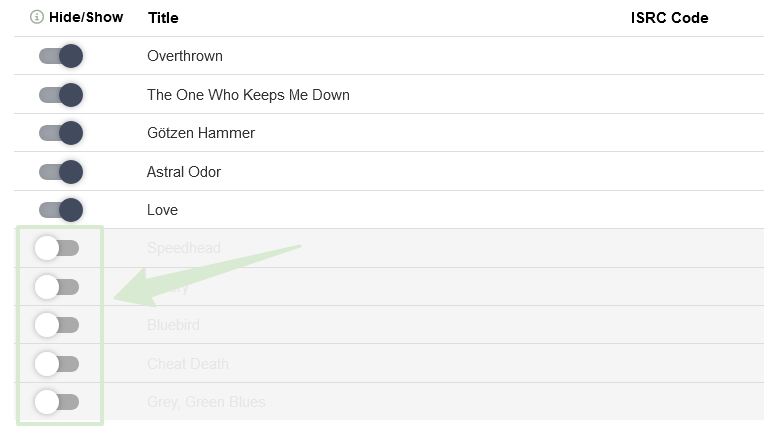Click The One Who Keeps Me Down title
This screenshot has height=435, width=780.
point(248,95)
